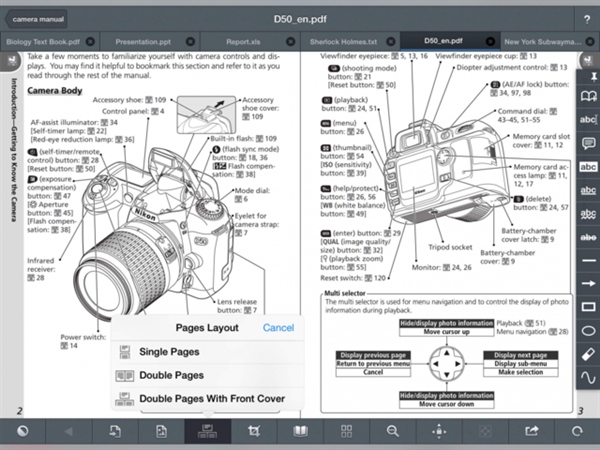Select the highlight text tool
The height and width of the screenshot is (450, 600).
click(x=589, y=167)
